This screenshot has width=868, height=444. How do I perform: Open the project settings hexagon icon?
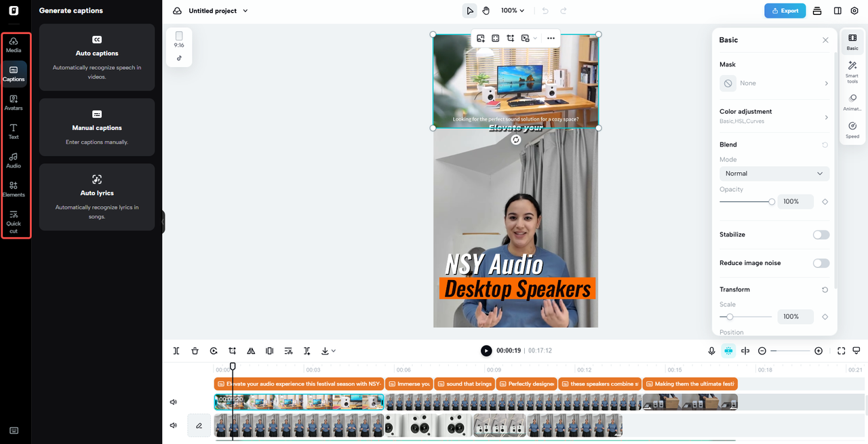coord(854,11)
